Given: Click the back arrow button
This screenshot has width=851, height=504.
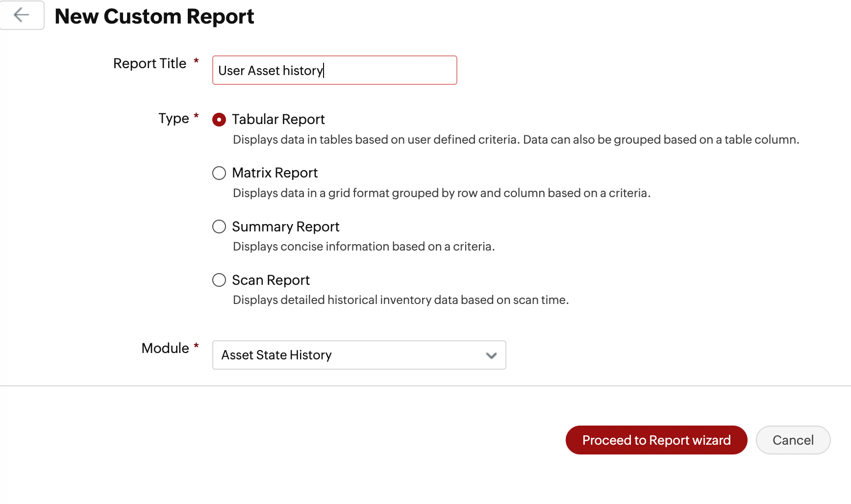Looking at the screenshot, I should pyautogui.click(x=22, y=15).
